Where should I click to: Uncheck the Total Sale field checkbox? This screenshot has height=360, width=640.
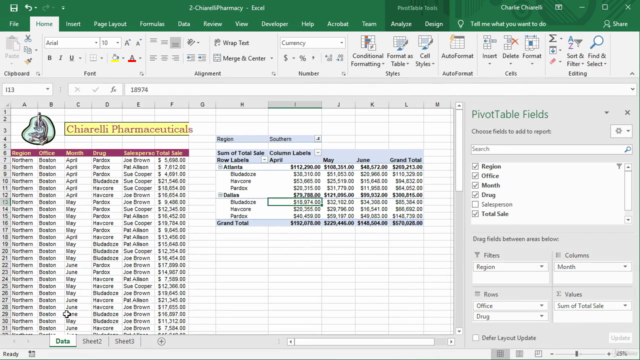pos(475,214)
